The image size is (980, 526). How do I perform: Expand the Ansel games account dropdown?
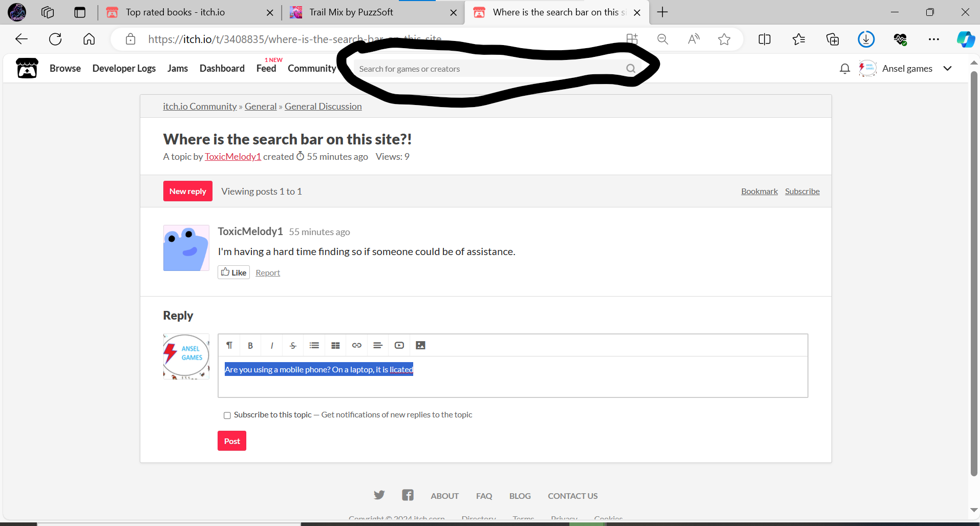(x=948, y=69)
